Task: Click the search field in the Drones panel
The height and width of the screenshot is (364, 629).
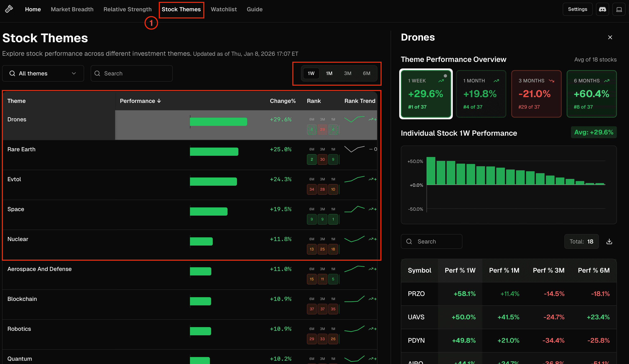Action: click(x=432, y=241)
